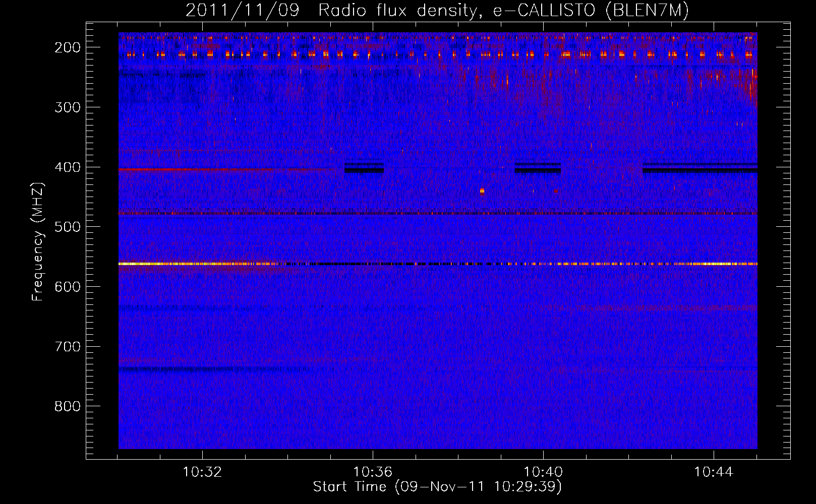
Task: Click the 10:36 time tick label
Action: coord(373,472)
